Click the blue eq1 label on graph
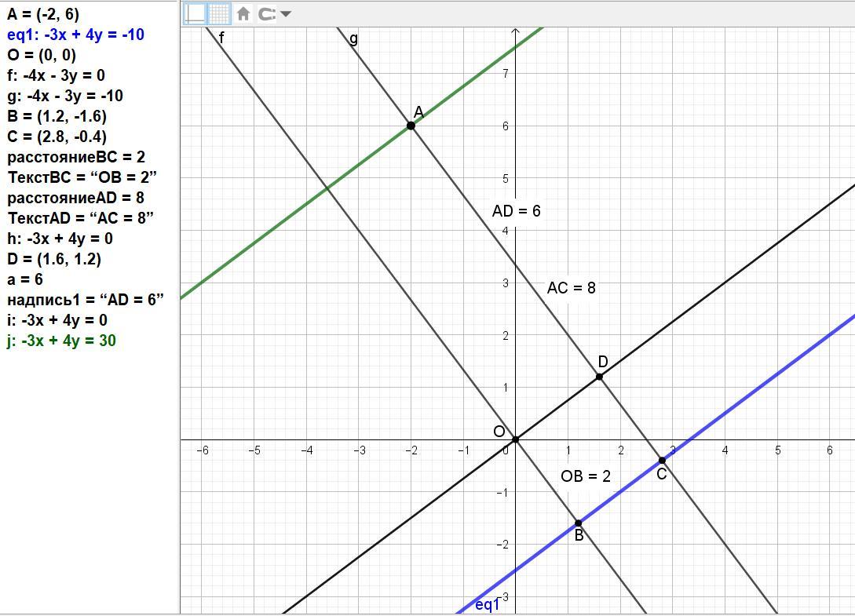This screenshot has width=855, height=616. point(488,604)
